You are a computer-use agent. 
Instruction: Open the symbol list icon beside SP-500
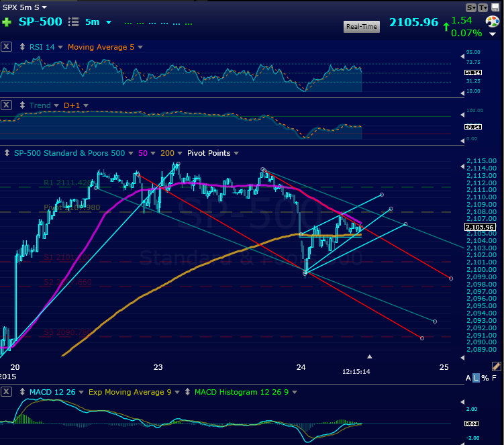tap(73, 22)
